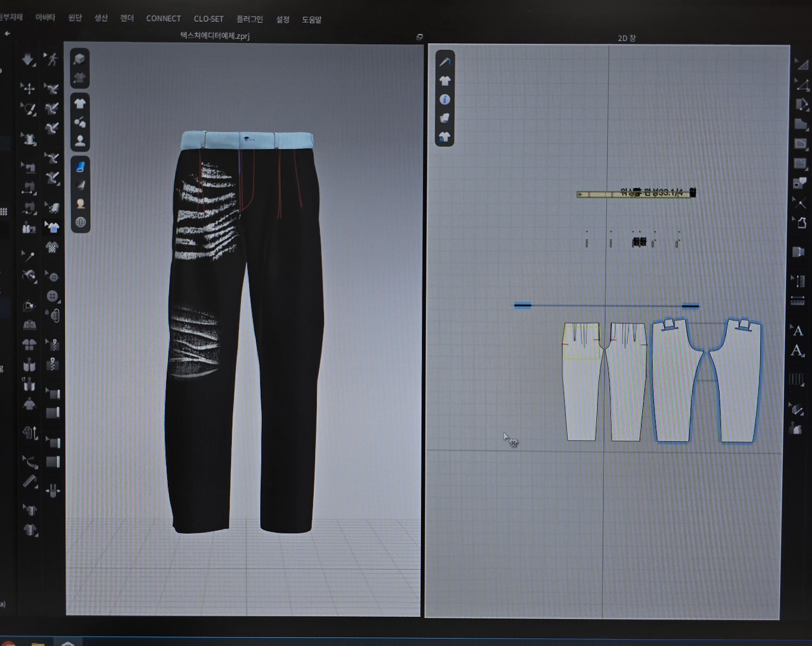Toggle garment display shirt icon in 3D view

(80, 103)
